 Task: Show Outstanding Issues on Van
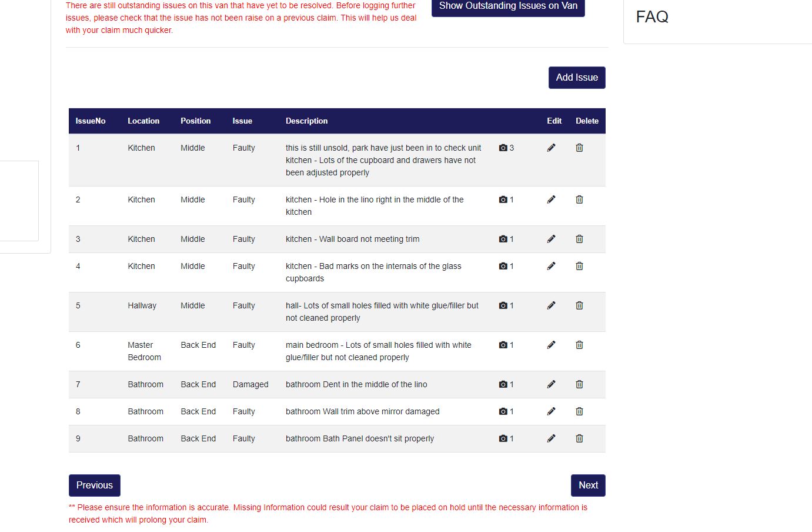coord(508,6)
